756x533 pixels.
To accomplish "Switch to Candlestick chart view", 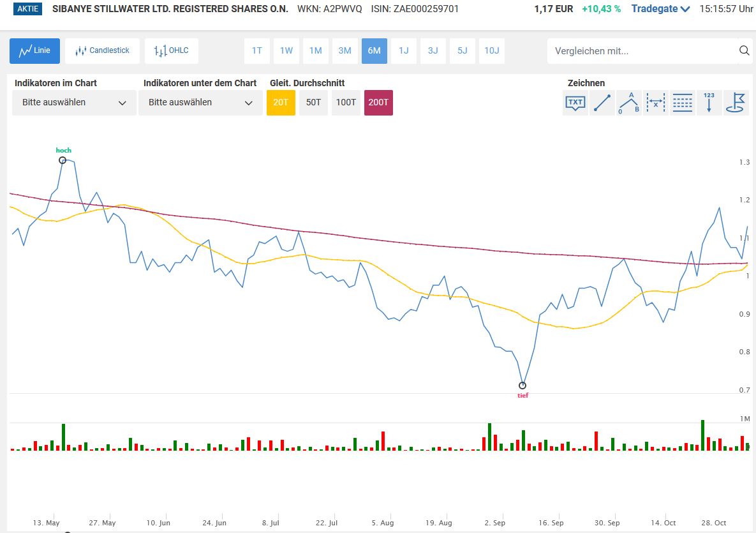I will [x=102, y=51].
